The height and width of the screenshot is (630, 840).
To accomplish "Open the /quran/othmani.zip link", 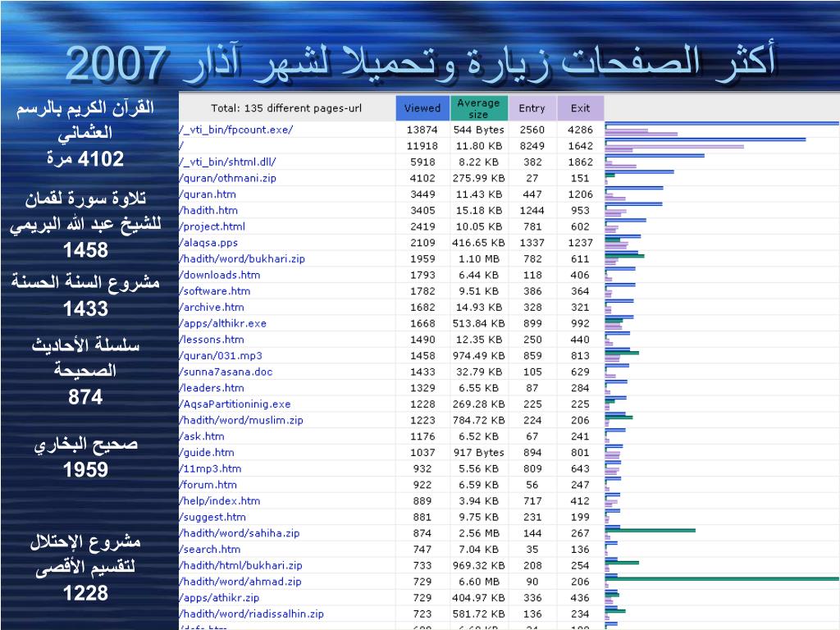I will click(x=228, y=178).
